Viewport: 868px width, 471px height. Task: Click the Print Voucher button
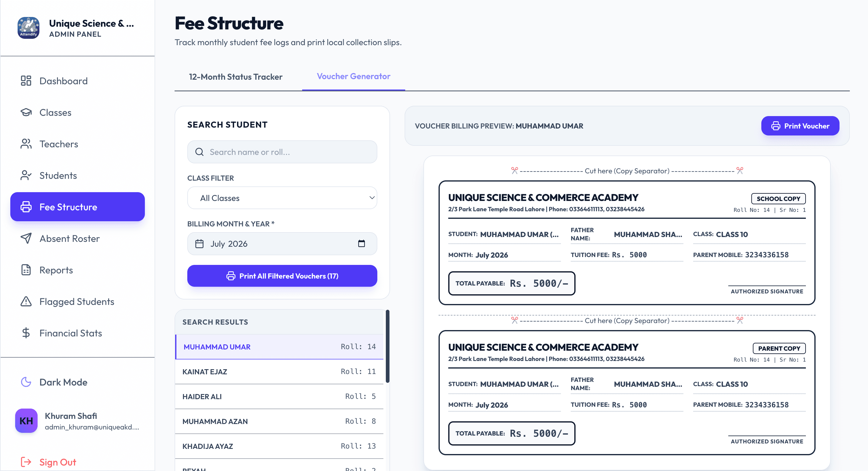[800, 126]
